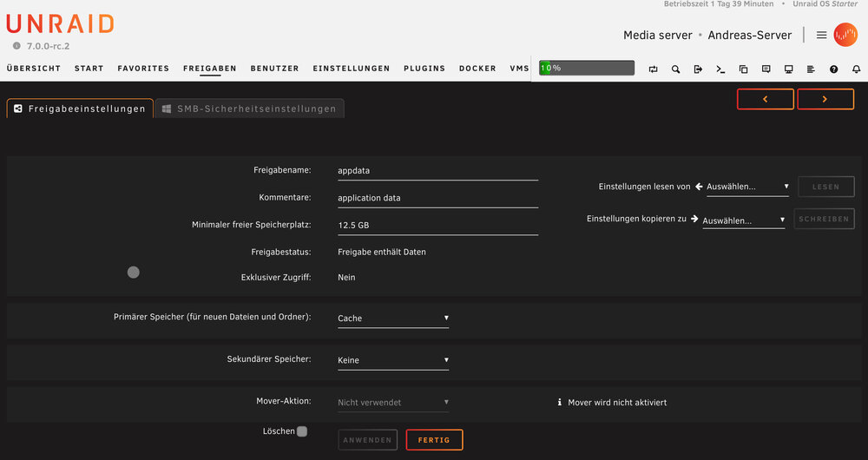Click the search magnifier icon in toolbar
Image resolution: width=868 pixels, height=460 pixels.
[x=675, y=69]
